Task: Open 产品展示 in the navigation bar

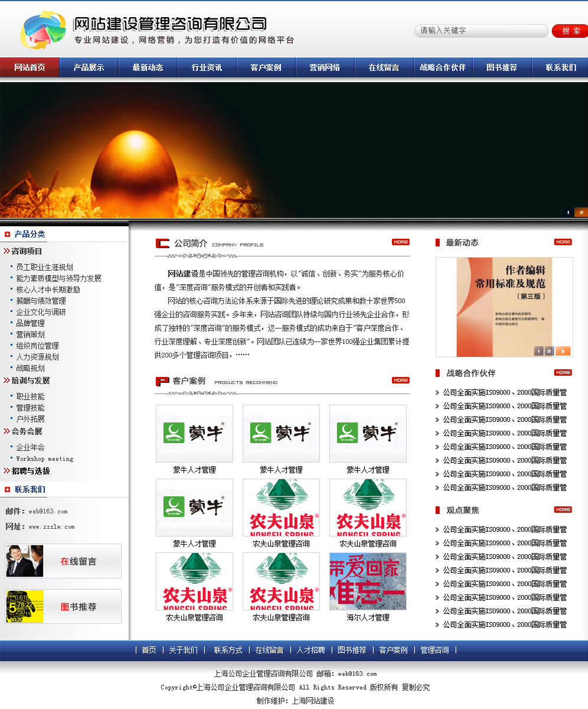Action: (89, 67)
